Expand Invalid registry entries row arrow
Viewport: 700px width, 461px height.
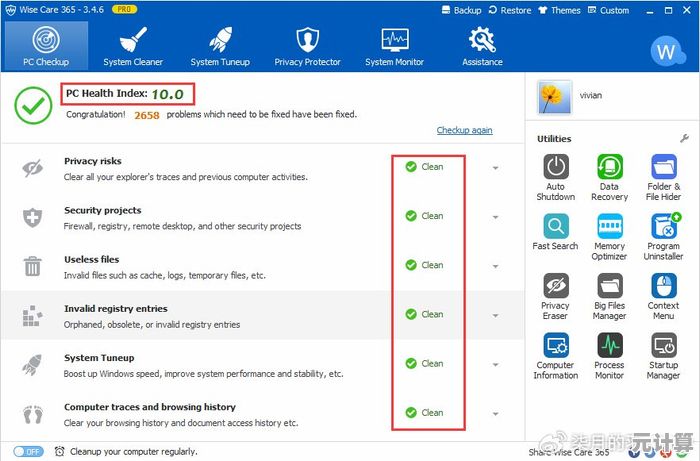496,316
